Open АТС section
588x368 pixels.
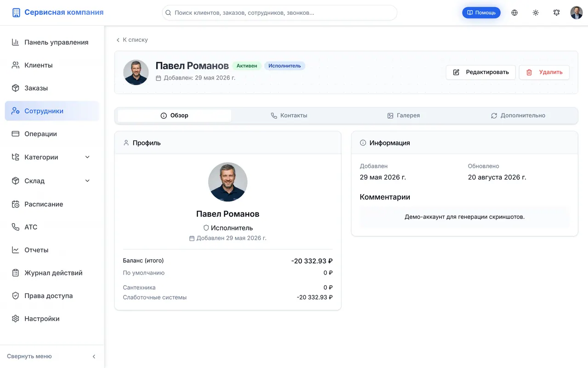coord(52,227)
